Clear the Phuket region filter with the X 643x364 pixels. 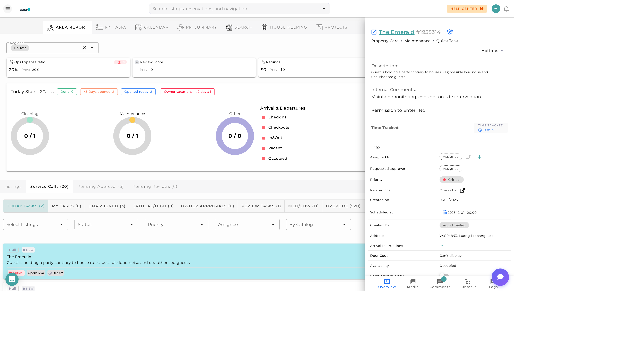coord(84,48)
